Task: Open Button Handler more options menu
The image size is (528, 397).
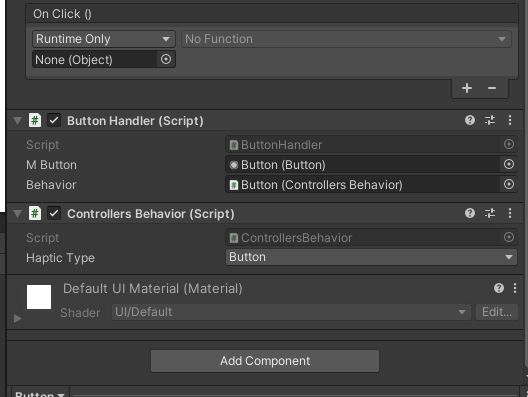Action: pyautogui.click(x=510, y=120)
